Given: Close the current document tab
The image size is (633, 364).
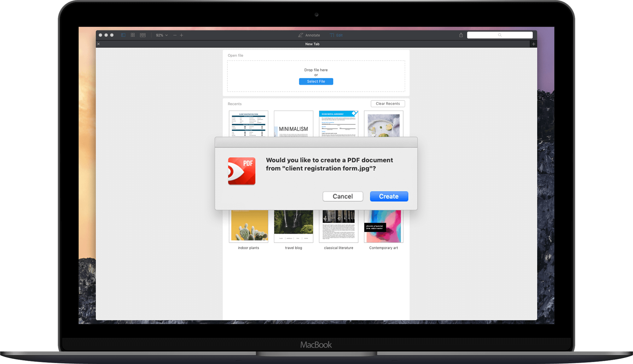Looking at the screenshot, I should 99,43.
